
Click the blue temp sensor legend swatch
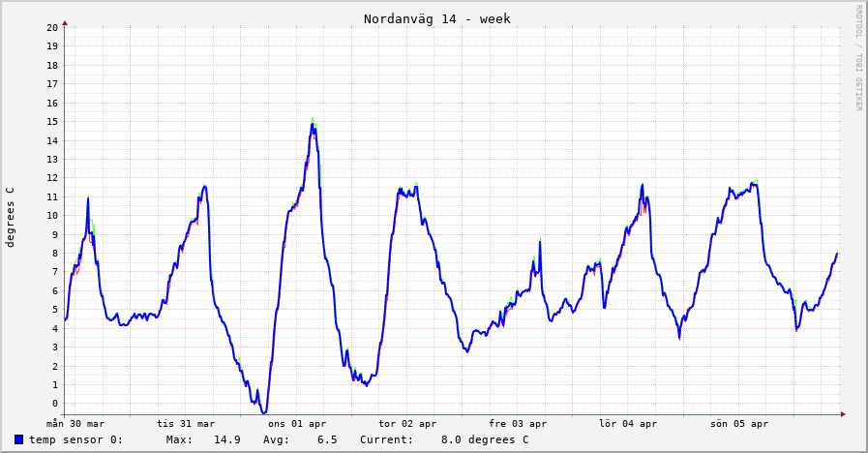[19, 439]
